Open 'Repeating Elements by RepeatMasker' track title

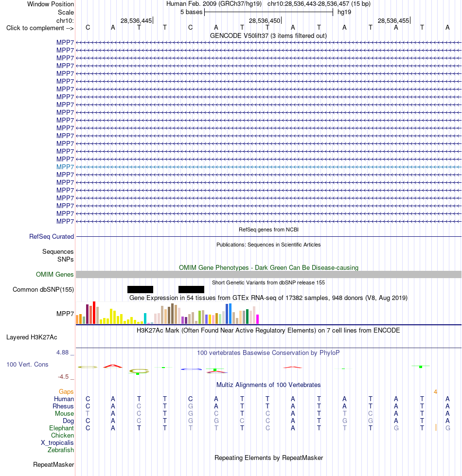pos(268,458)
